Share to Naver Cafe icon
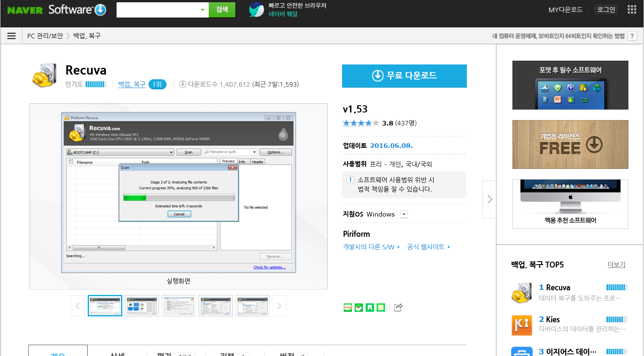 358,308
